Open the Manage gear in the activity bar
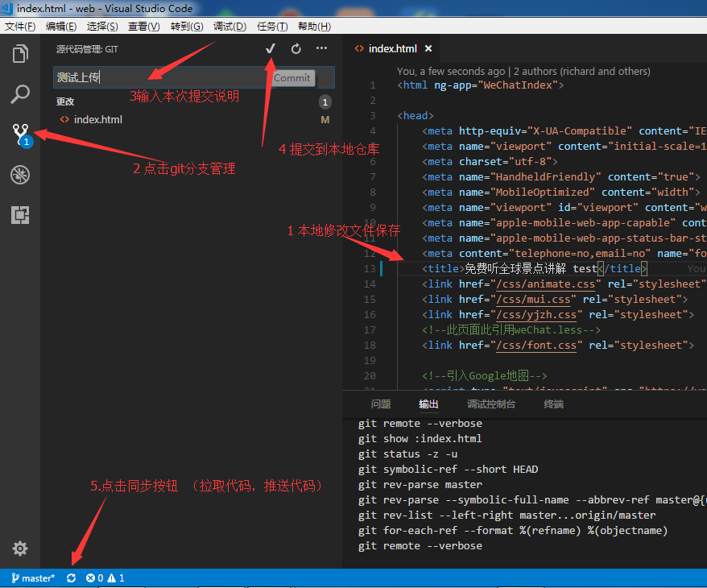707x588 pixels. [x=20, y=549]
